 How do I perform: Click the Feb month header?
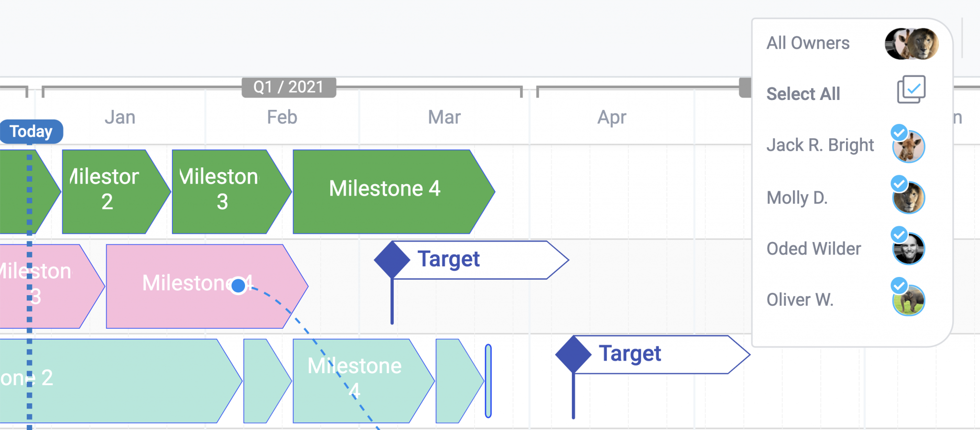tap(282, 117)
